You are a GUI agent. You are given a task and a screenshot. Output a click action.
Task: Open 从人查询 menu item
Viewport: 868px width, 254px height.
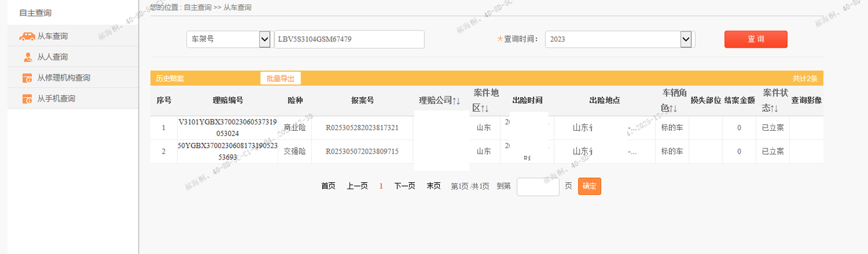(52, 57)
